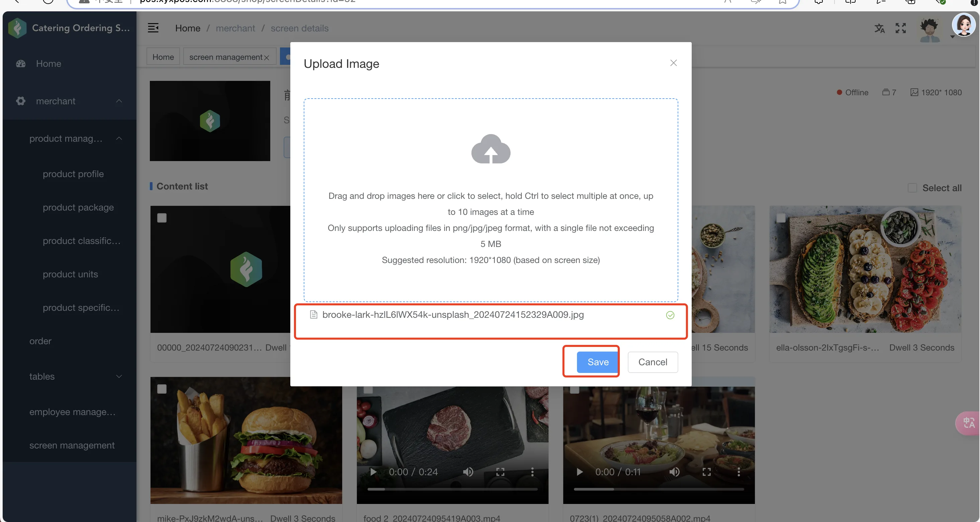The image size is (980, 522).
Task: Switch to the Home page tab
Action: (163, 57)
